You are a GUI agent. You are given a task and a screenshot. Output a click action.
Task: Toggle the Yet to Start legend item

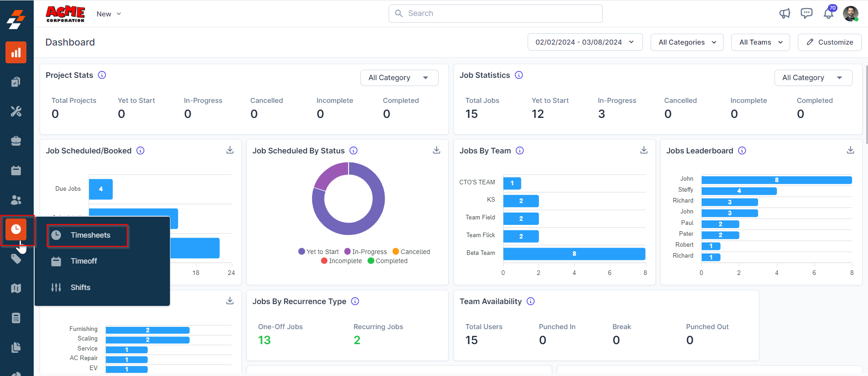(318, 252)
